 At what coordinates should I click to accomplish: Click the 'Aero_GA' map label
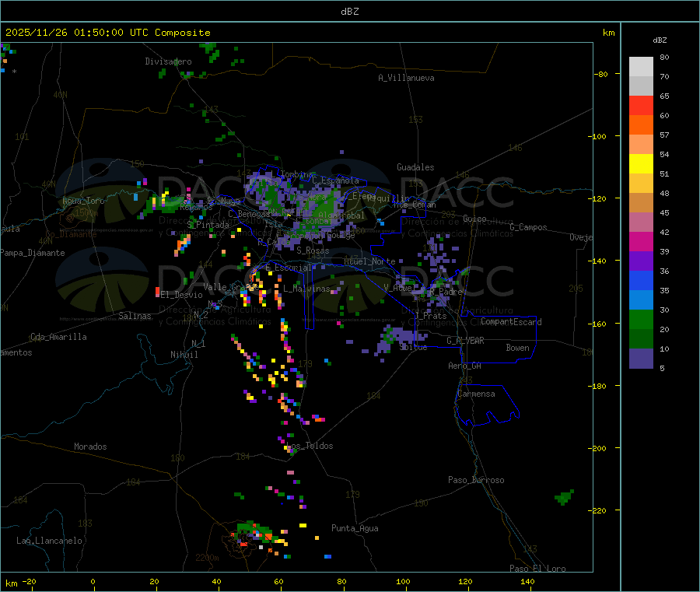[x=465, y=366]
